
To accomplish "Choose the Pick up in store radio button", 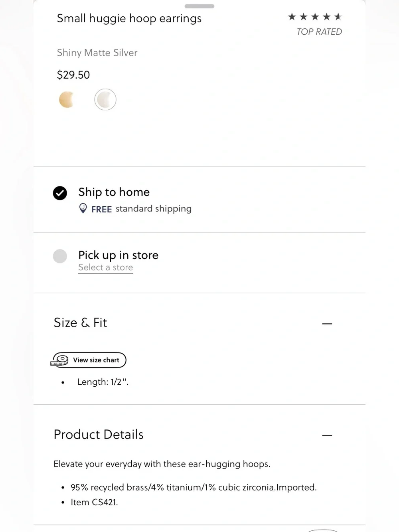I will [60, 256].
